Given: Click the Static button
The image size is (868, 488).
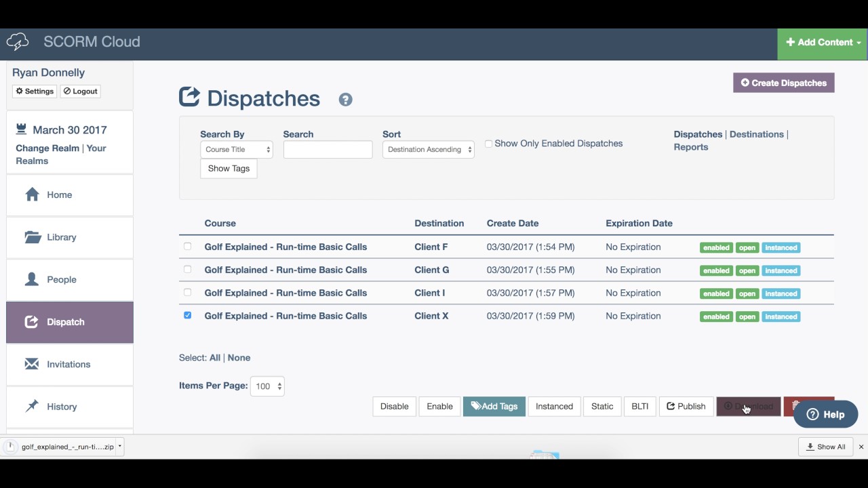Looking at the screenshot, I should (x=602, y=406).
